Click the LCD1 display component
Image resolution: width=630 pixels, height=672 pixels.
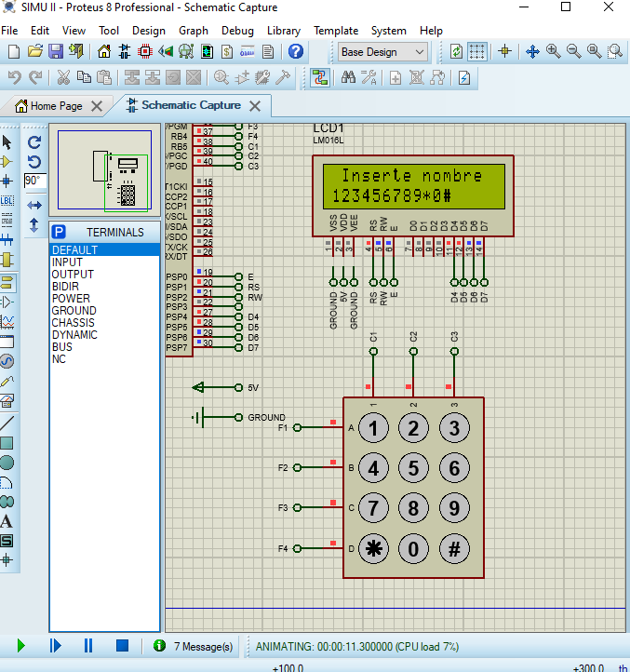(x=413, y=195)
